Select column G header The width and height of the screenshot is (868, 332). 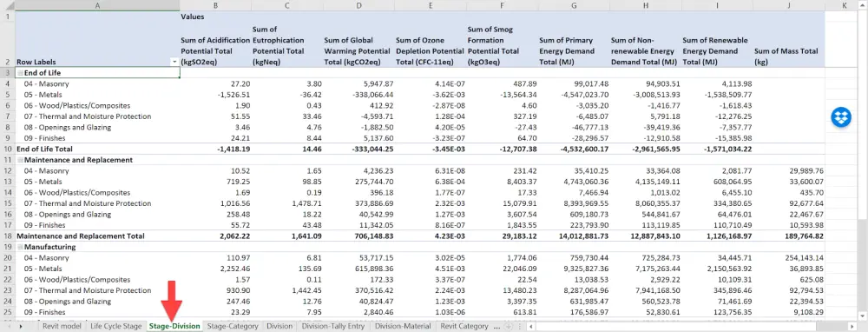[574, 5]
